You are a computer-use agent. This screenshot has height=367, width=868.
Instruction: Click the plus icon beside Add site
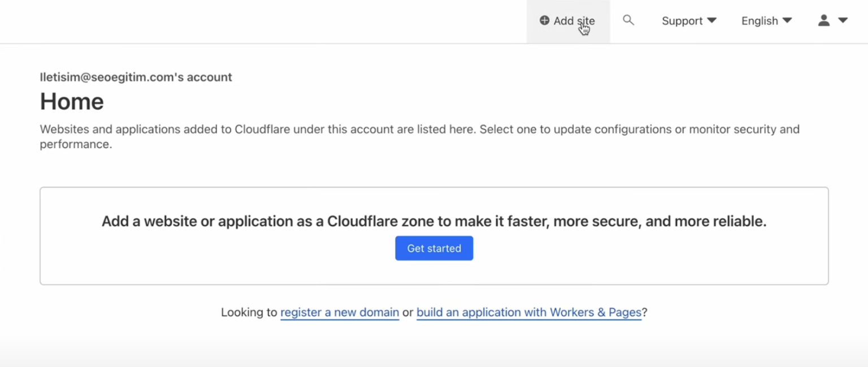tap(544, 21)
